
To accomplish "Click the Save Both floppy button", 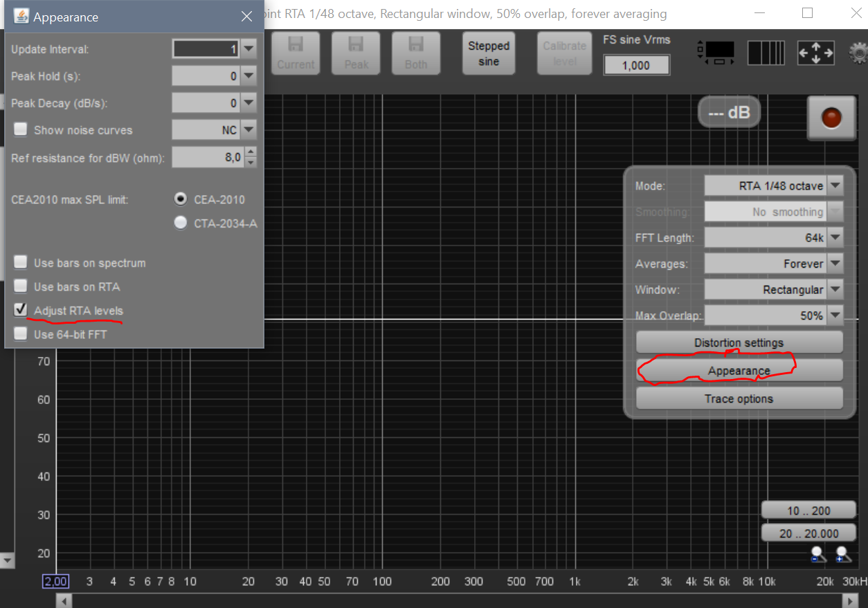I will (416, 53).
